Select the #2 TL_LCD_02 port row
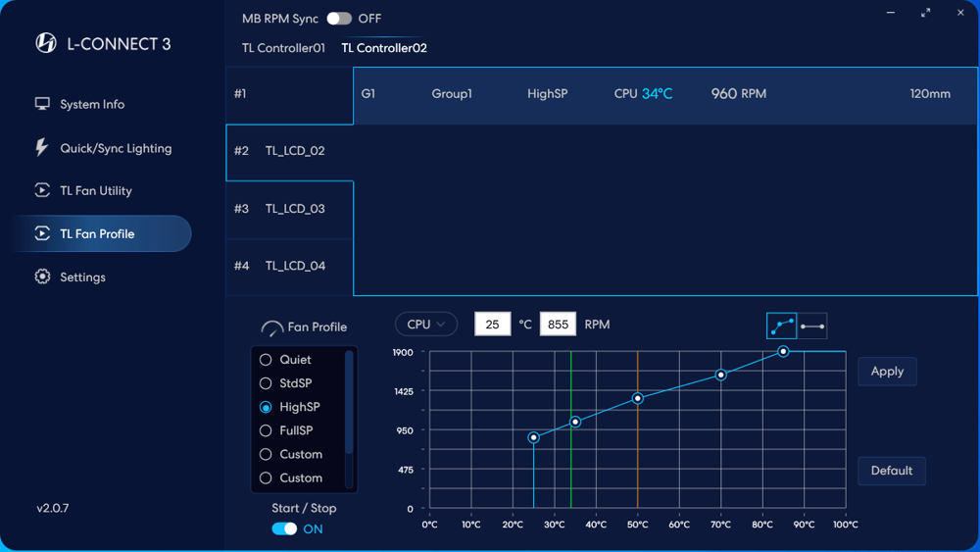Screen dimensions: 980x552 (289, 151)
